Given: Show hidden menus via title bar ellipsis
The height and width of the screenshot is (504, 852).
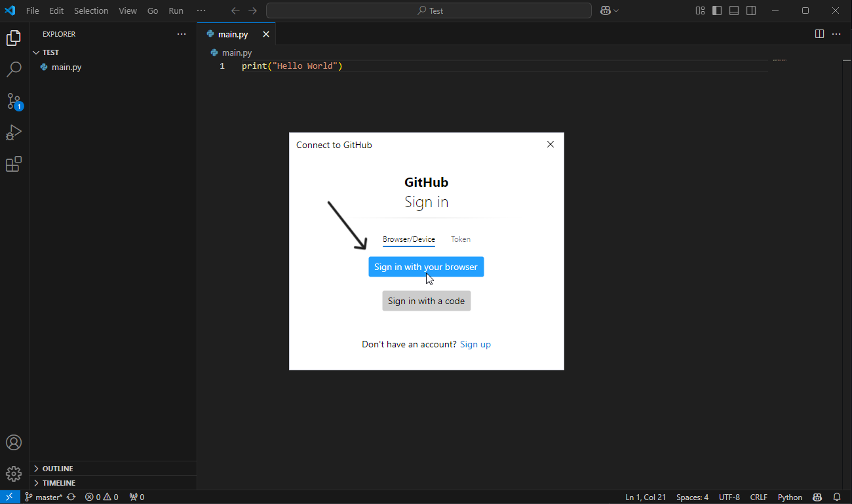Looking at the screenshot, I should [x=201, y=10].
